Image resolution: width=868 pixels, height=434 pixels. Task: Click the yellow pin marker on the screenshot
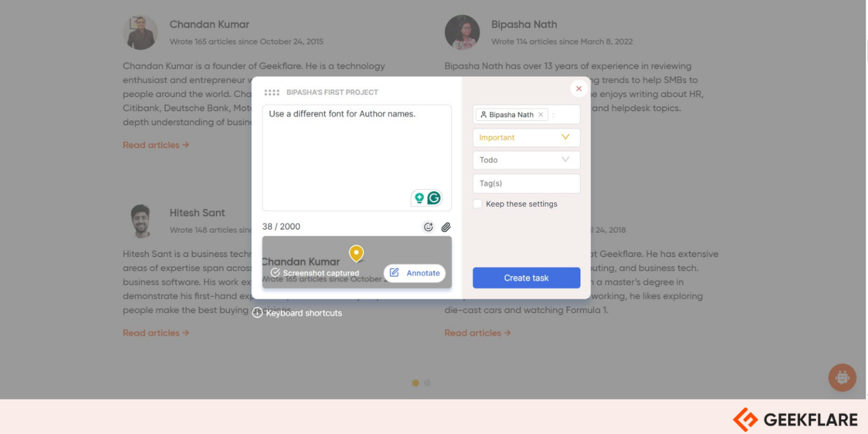[x=356, y=254]
